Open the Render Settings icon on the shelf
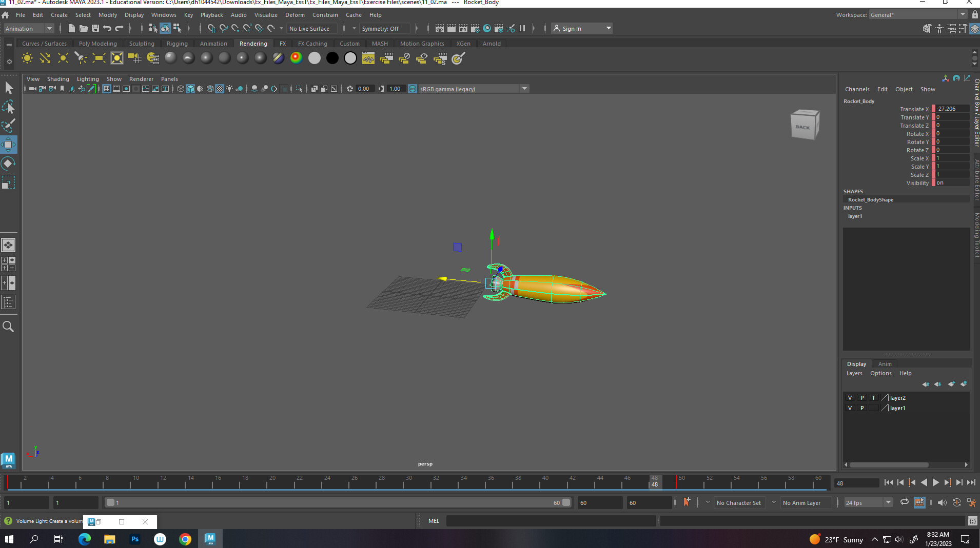This screenshot has width=980, height=548. pyautogui.click(x=475, y=28)
